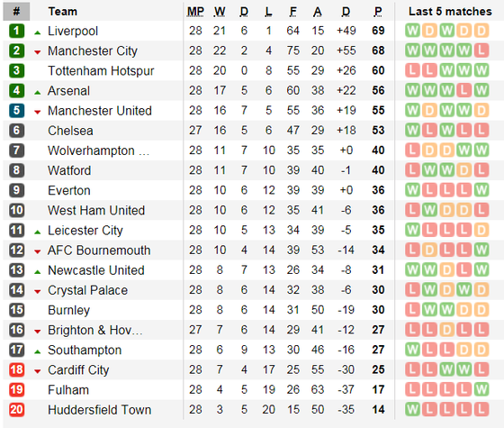Open the Tottenham Hotspur team link

tap(101, 71)
